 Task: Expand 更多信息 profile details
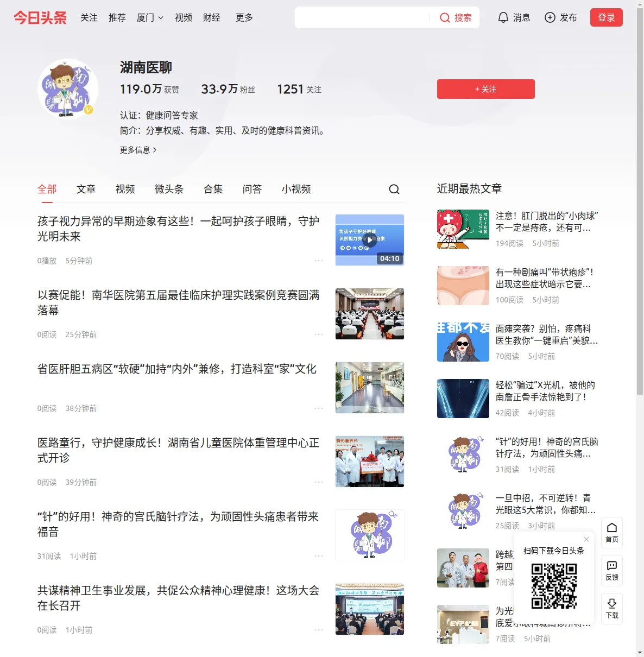point(138,150)
